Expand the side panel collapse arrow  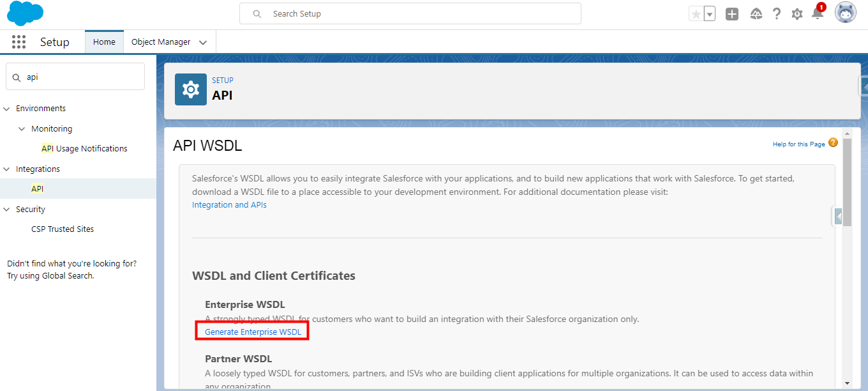pos(838,217)
